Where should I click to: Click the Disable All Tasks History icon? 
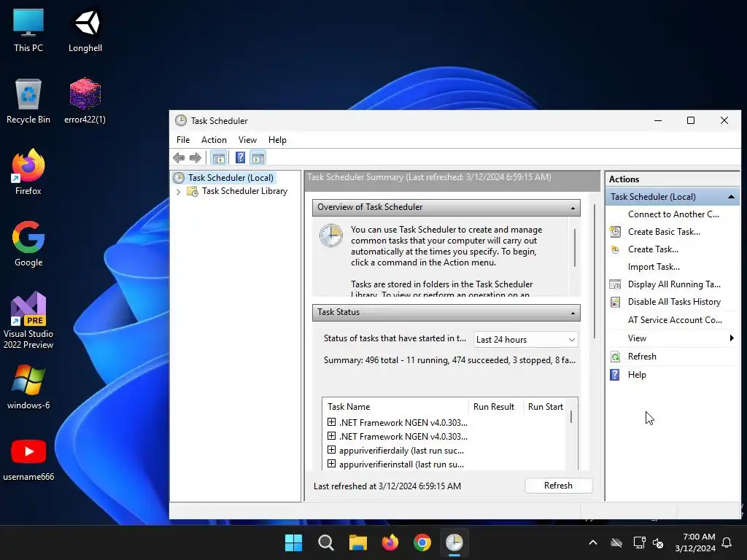[615, 302]
